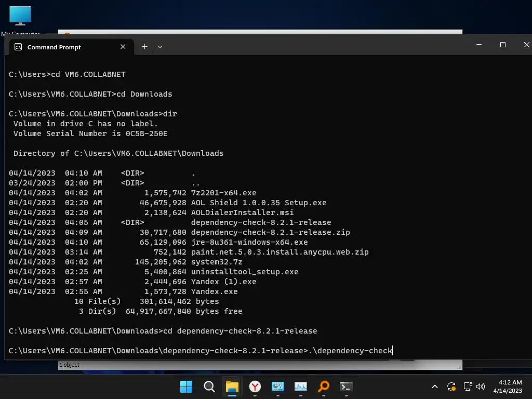Click the text dependency-check-8.2.1-release.zip
The image size is (532, 399).
(x=270, y=232)
